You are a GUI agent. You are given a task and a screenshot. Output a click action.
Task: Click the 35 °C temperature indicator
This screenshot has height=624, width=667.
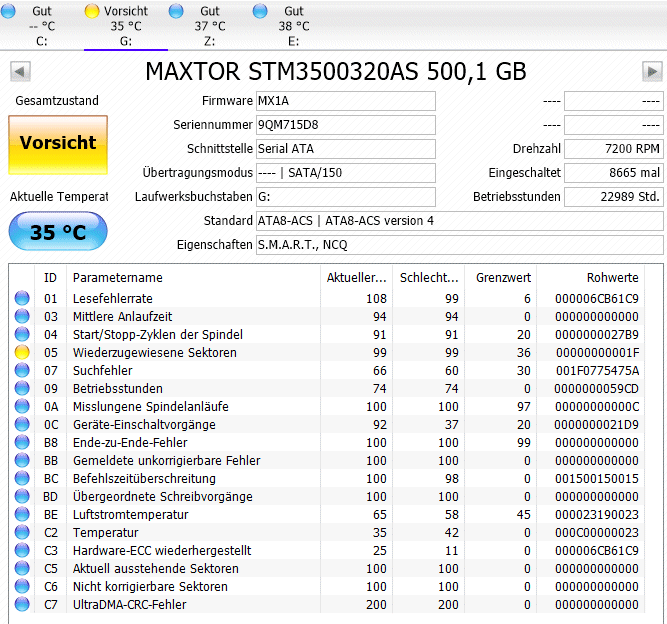pos(58,232)
